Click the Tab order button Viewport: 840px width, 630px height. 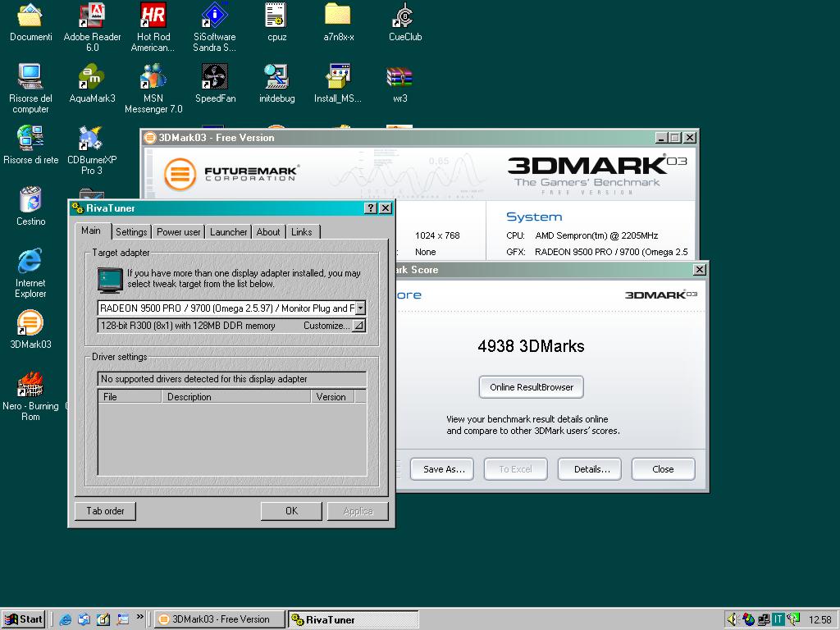point(105,511)
